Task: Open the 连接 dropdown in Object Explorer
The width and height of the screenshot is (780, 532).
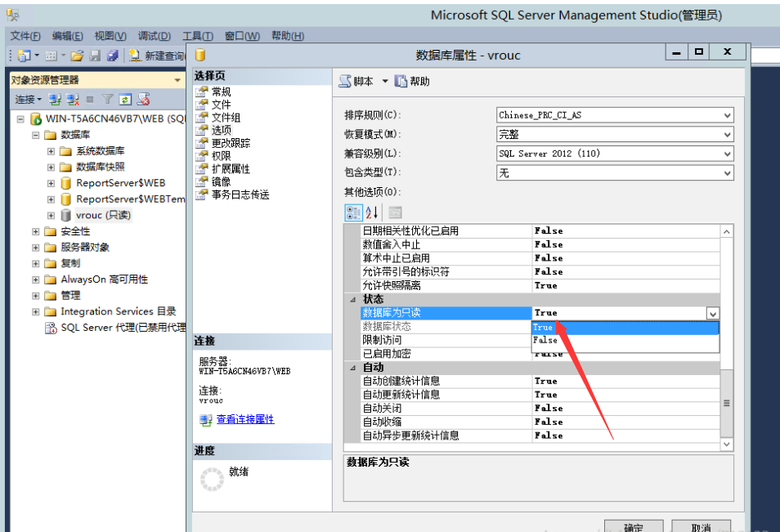Action: pos(29,100)
